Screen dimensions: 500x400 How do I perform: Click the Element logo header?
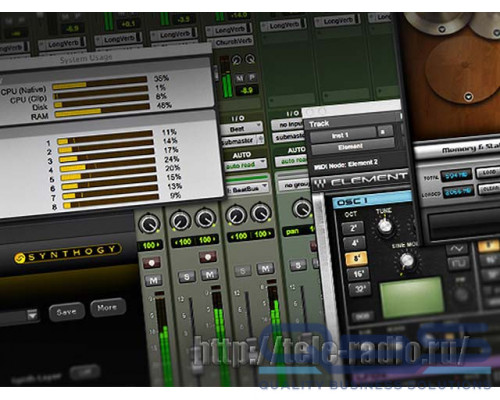361,180
